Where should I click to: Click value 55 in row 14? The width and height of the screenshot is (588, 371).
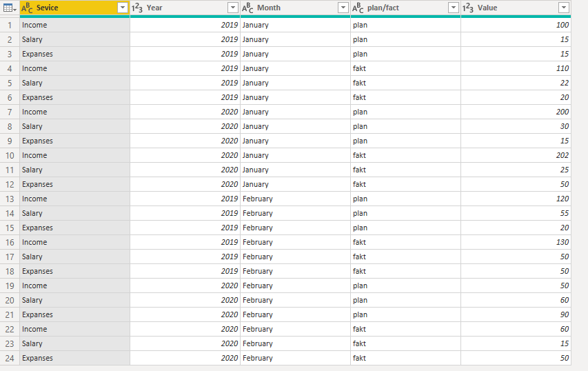point(516,214)
